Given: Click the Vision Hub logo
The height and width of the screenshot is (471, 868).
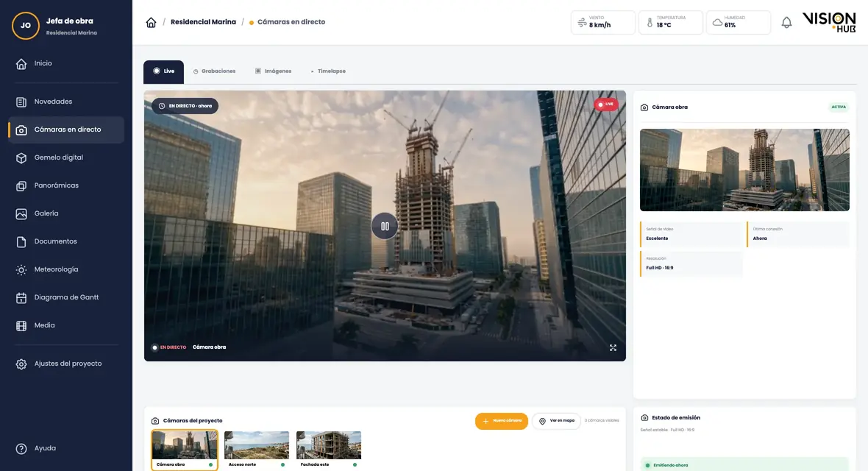Looking at the screenshot, I should [829, 22].
